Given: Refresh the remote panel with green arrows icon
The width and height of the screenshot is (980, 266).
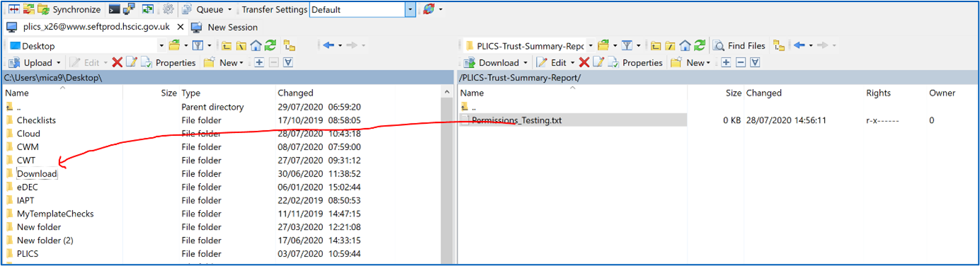Looking at the screenshot, I should coord(700,46).
